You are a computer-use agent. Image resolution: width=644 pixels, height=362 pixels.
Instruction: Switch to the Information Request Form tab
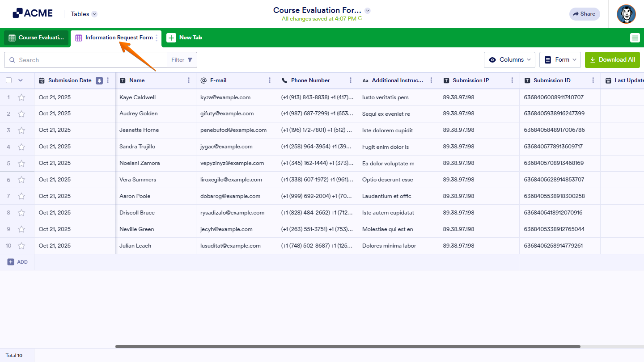115,38
